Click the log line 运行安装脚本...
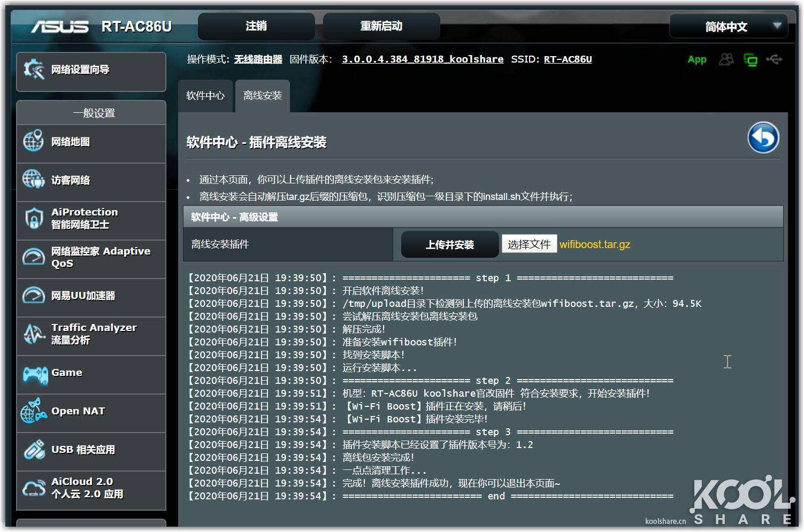This screenshot has height=532, width=804. (302, 368)
